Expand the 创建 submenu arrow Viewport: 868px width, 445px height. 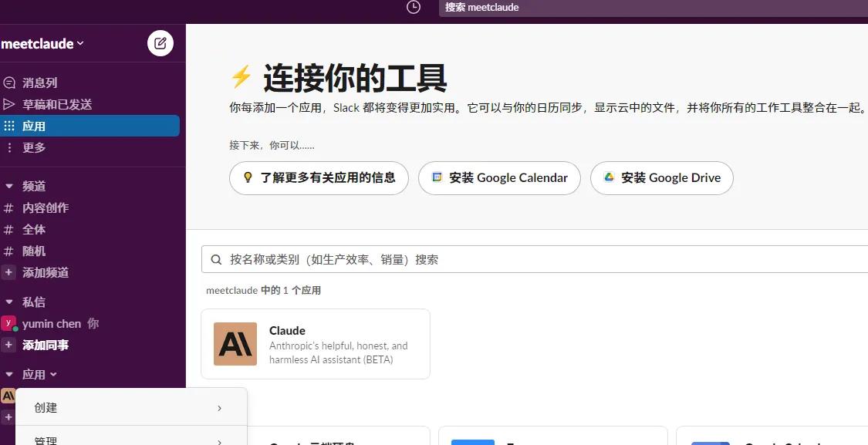click(x=219, y=407)
